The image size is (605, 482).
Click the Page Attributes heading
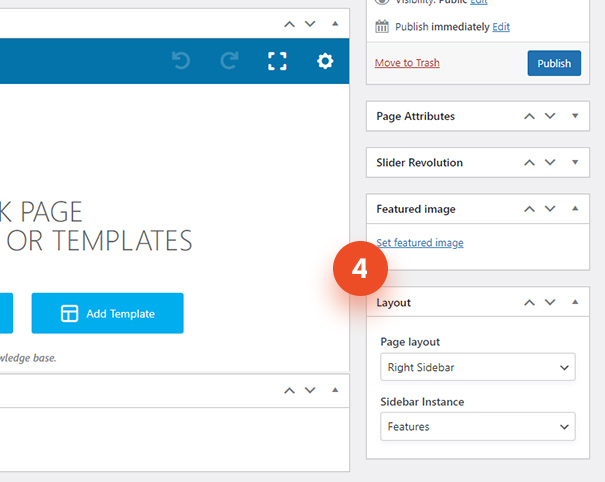click(x=416, y=116)
